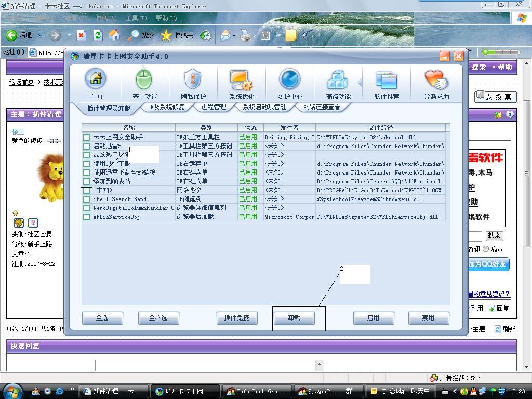The width and height of the screenshot is (532, 399).
Task: Click IE history icon
Action: pos(205,35)
